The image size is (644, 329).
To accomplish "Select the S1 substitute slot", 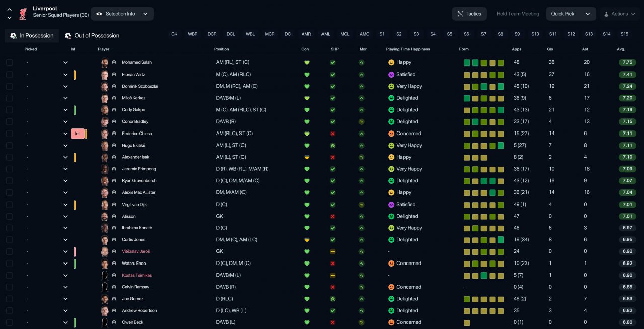I will point(382,34).
